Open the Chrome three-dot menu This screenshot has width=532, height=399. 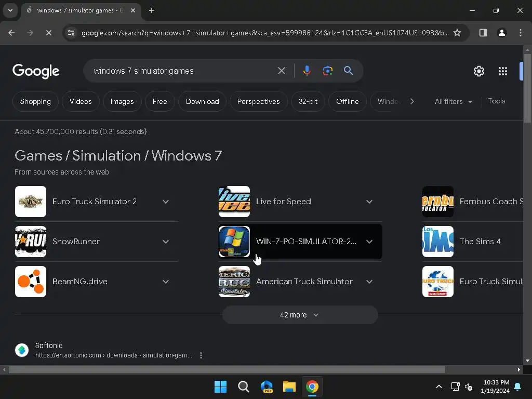pos(520,33)
